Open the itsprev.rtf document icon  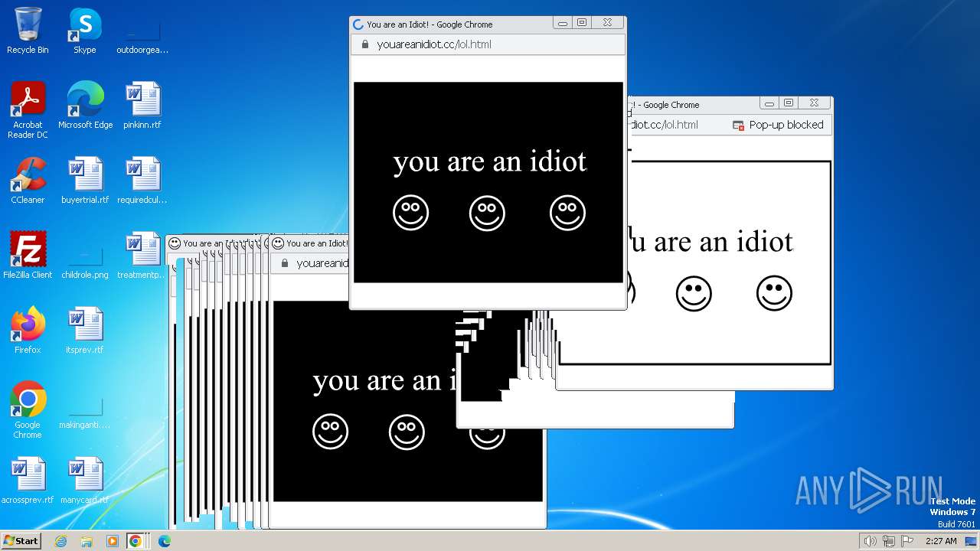(x=85, y=331)
